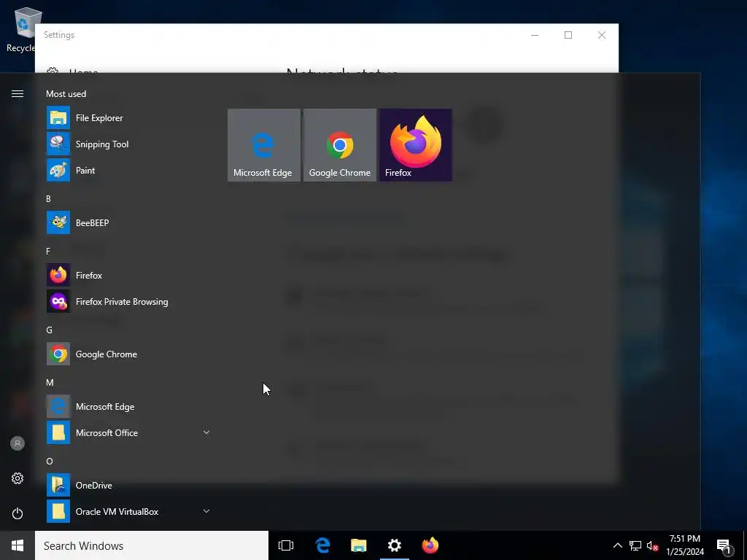The width and height of the screenshot is (747, 560).
Task: Switch to Settings app on taskbar
Action: pos(395,545)
